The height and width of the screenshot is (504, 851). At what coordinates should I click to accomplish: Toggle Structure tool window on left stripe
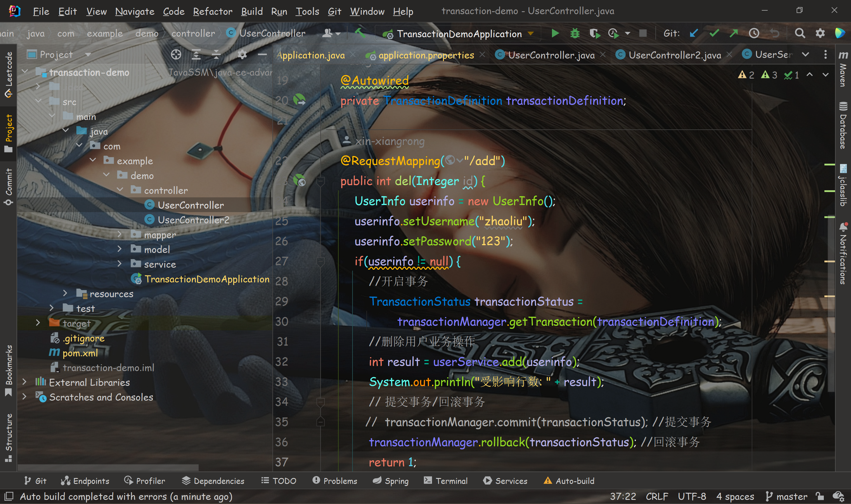[x=9, y=438]
